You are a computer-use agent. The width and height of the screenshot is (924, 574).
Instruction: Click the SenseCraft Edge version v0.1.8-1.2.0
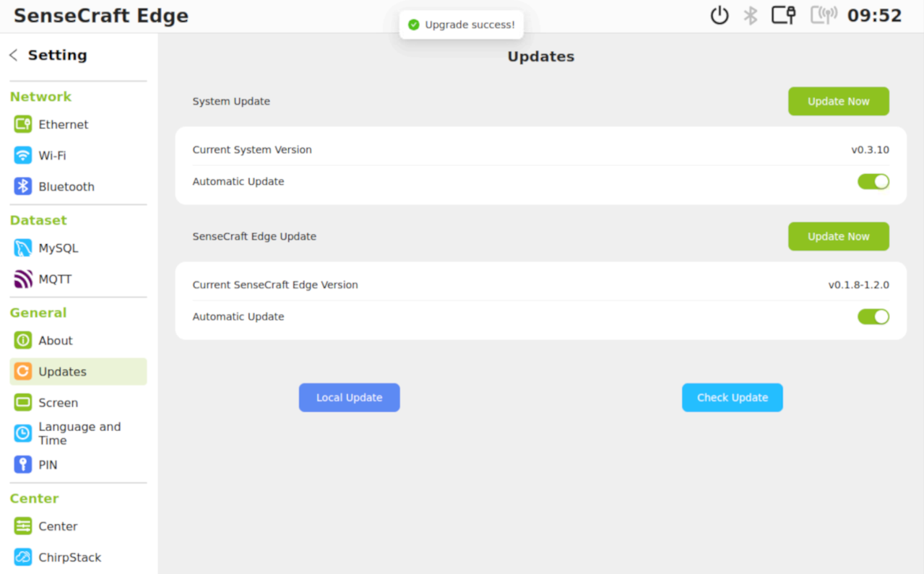(858, 285)
